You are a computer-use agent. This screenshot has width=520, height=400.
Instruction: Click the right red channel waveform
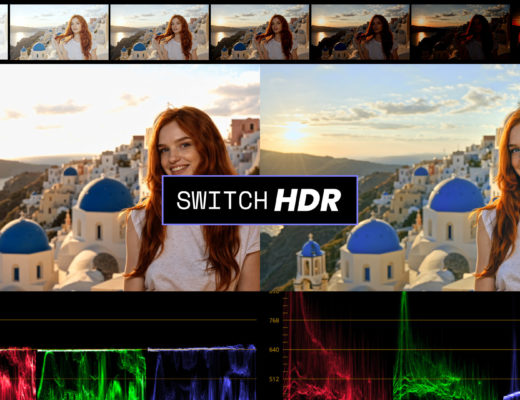(337, 346)
